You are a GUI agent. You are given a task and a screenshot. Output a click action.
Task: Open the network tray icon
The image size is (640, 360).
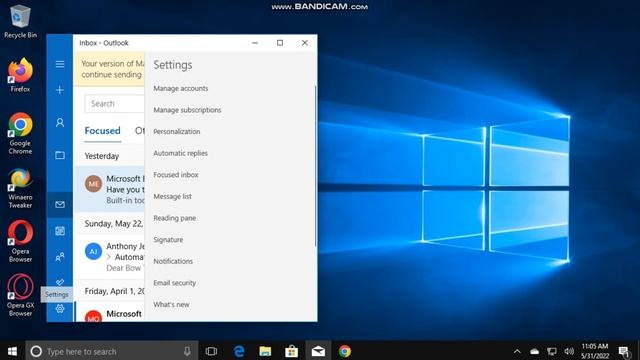(552, 351)
